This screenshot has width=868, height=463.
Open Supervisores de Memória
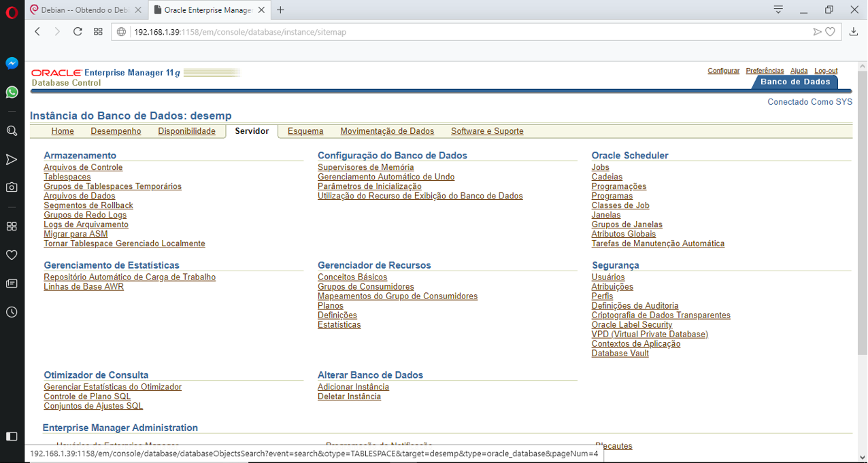pyautogui.click(x=365, y=167)
